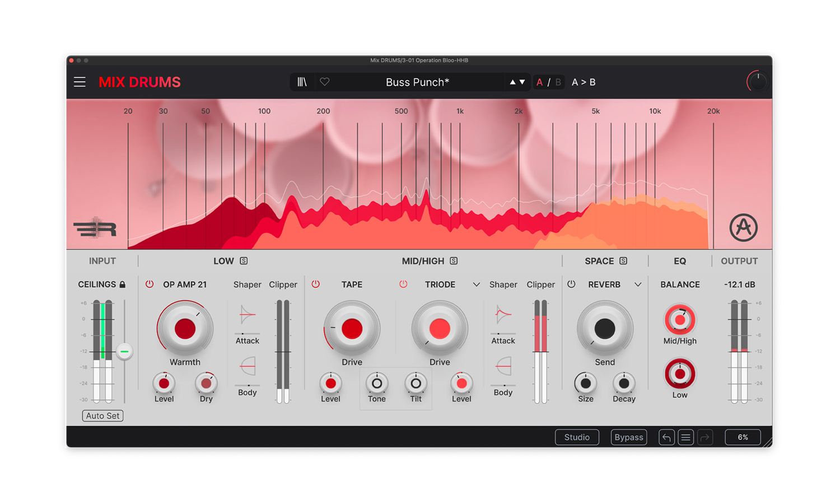Toggle TAPE power button

(316, 284)
